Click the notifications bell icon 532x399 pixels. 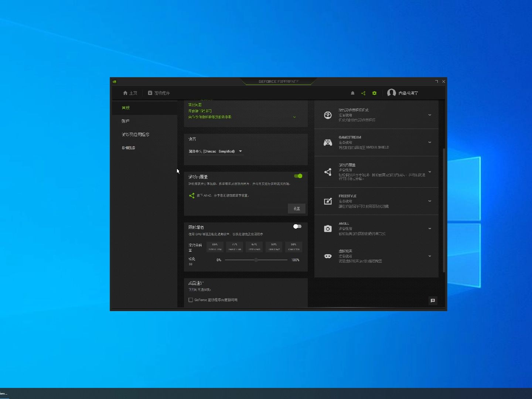pos(352,93)
